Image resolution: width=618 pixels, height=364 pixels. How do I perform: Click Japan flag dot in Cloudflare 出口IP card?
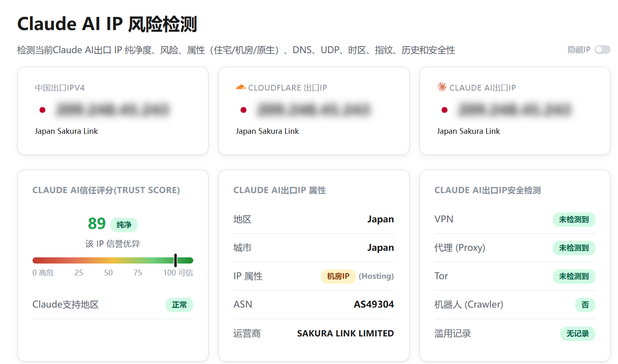click(243, 110)
